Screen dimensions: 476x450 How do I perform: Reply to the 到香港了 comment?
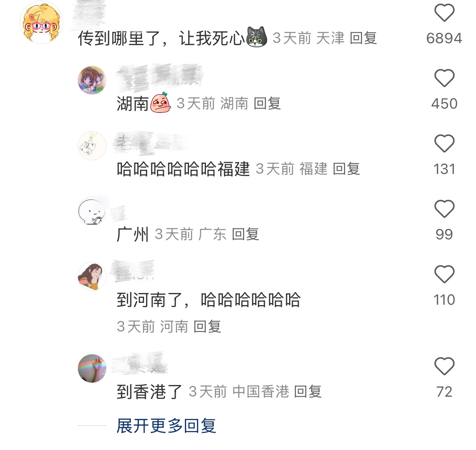308,392
